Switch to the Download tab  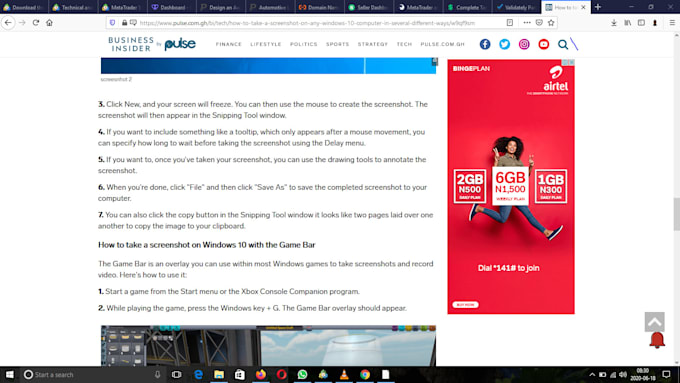(25, 7)
